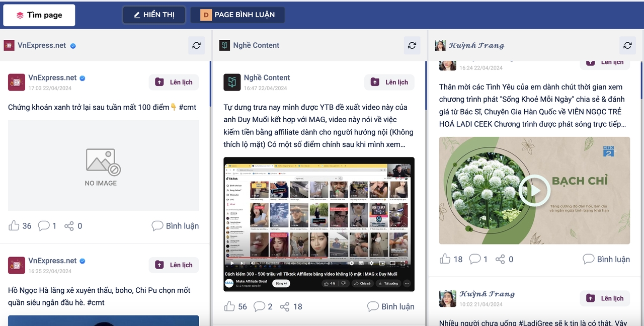Click refresh icon for Huỳnh Trang column
The image size is (644, 326).
click(627, 45)
